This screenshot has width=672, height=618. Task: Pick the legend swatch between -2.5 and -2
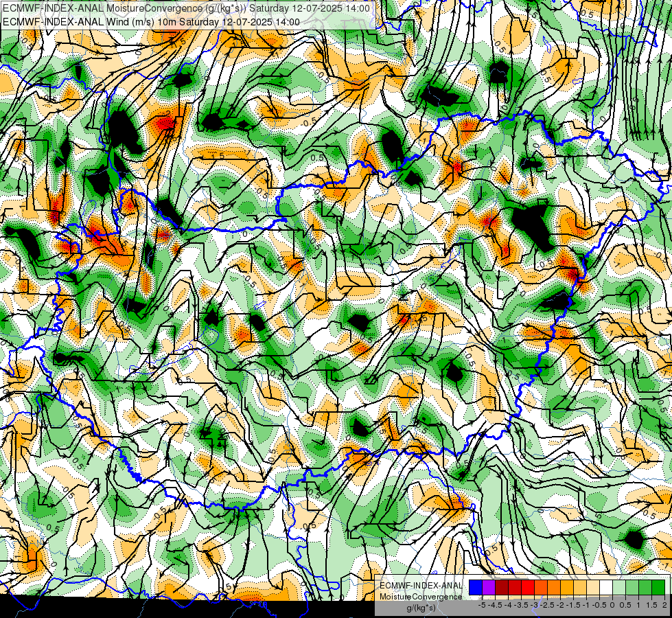(x=554, y=587)
